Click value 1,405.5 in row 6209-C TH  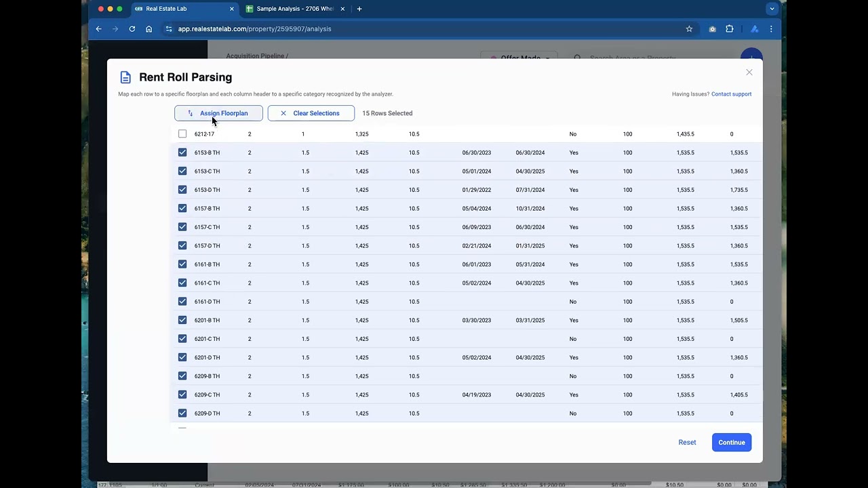pos(739,394)
